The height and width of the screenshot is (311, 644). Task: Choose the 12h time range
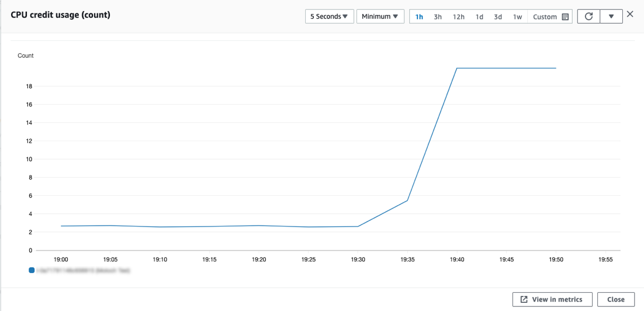click(458, 17)
